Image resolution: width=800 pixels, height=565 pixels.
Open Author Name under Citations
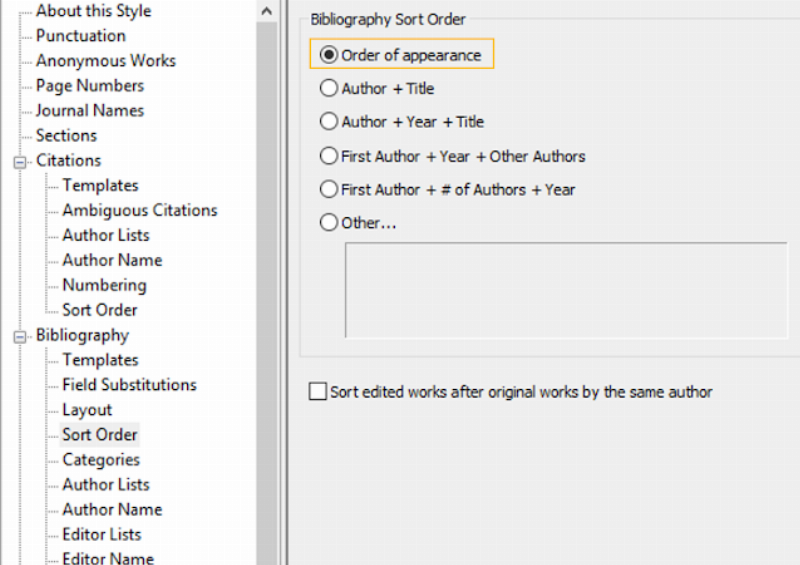[x=112, y=260]
